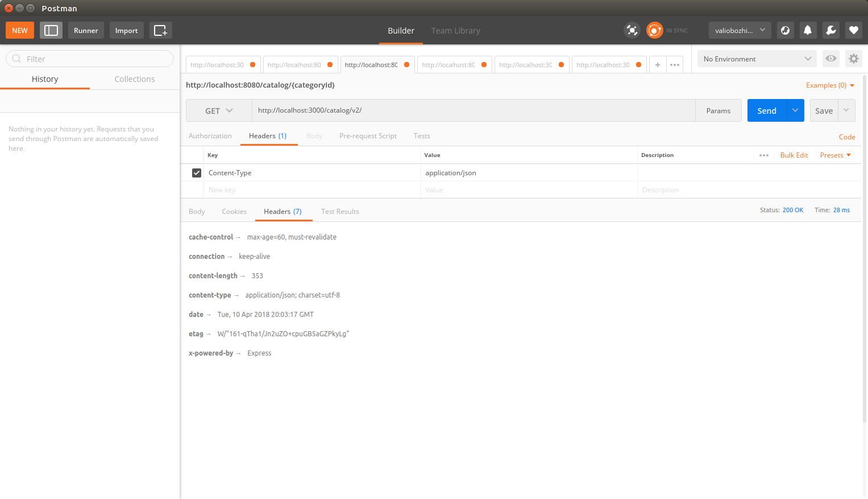
Task: Switch to the response Cookies tab
Action: (234, 212)
